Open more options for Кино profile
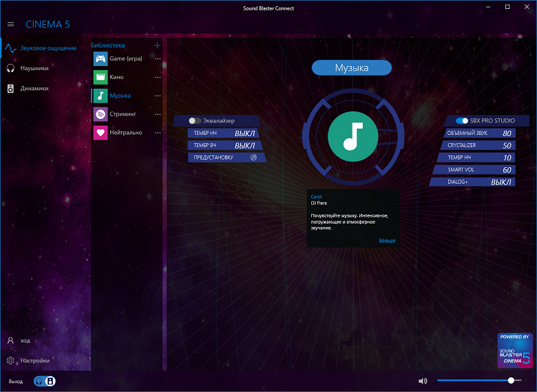 pos(158,77)
